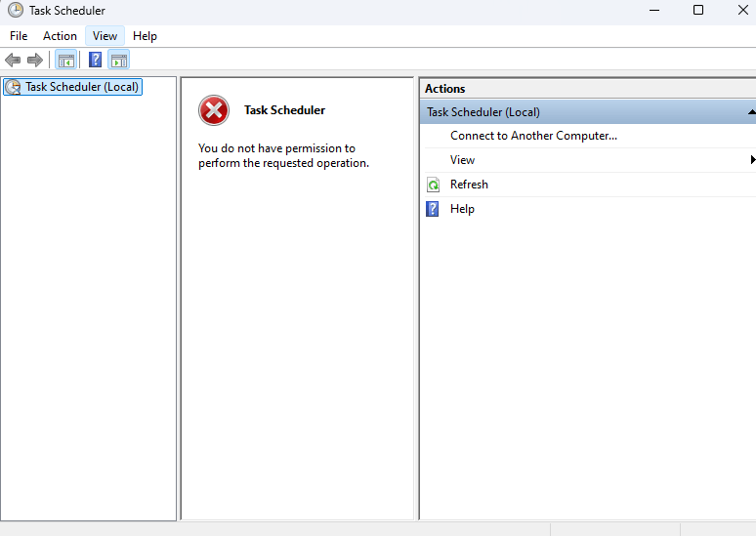
Task: Maximize the Task Scheduler window
Action: click(698, 10)
